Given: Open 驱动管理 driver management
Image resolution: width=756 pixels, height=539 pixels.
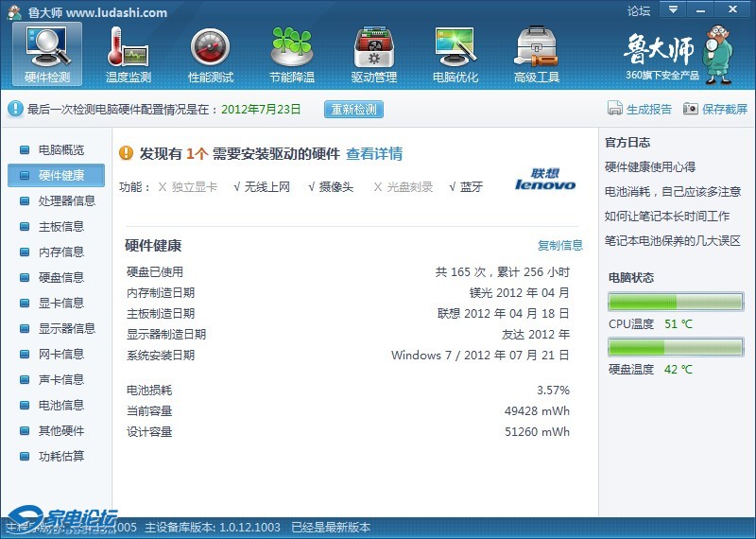Looking at the screenshot, I should (x=373, y=54).
